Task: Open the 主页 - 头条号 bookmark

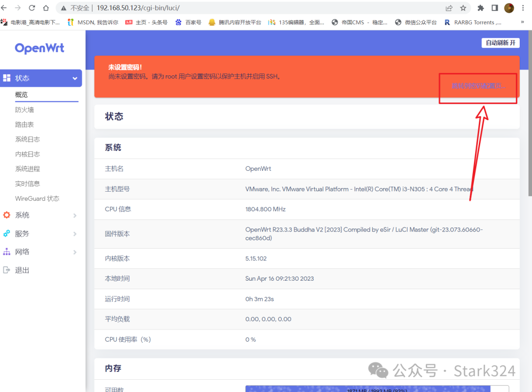Action: coord(146,22)
